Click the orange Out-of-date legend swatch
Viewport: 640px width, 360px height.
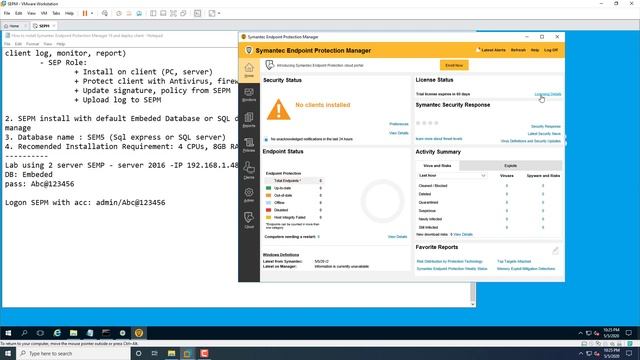click(x=268, y=196)
